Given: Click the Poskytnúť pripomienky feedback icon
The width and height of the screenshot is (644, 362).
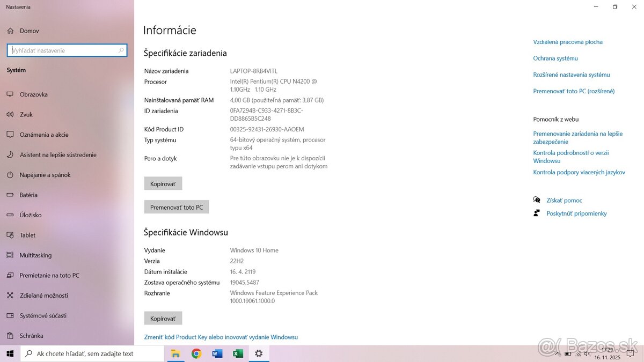Looking at the screenshot, I should (x=537, y=212).
